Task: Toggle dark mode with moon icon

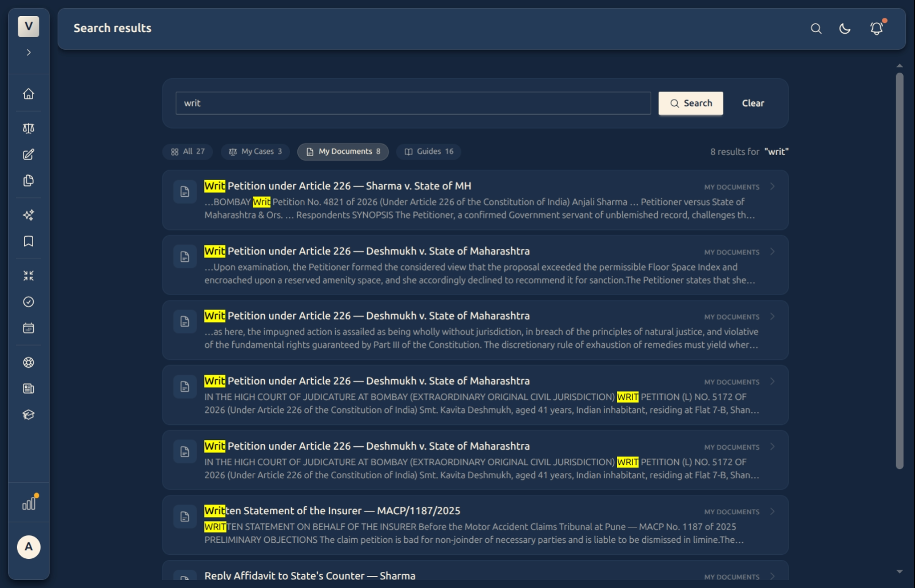Action: click(845, 29)
